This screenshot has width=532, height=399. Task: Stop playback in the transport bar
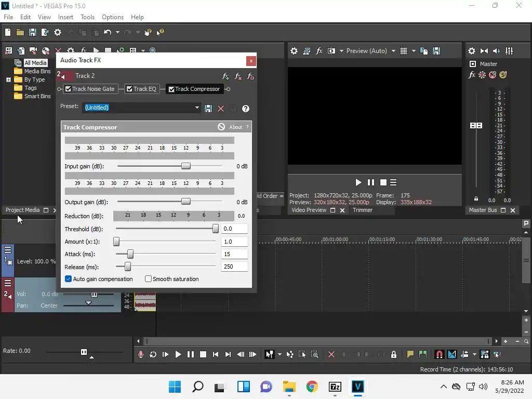tap(203, 354)
